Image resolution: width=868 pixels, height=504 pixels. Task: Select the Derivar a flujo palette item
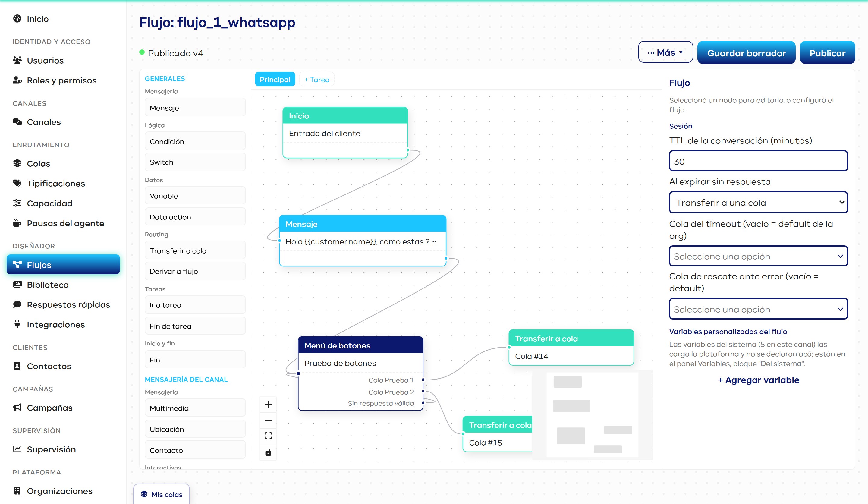pyautogui.click(x=195, y=272)
